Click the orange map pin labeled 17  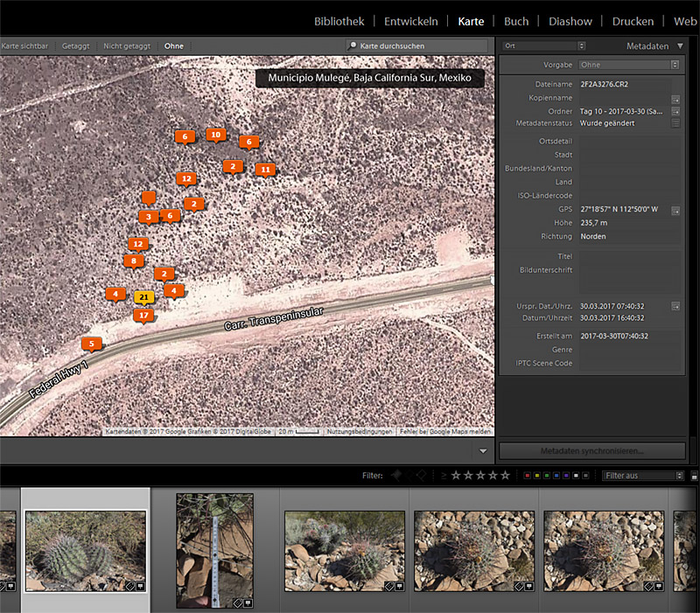(x=144, y=315)
